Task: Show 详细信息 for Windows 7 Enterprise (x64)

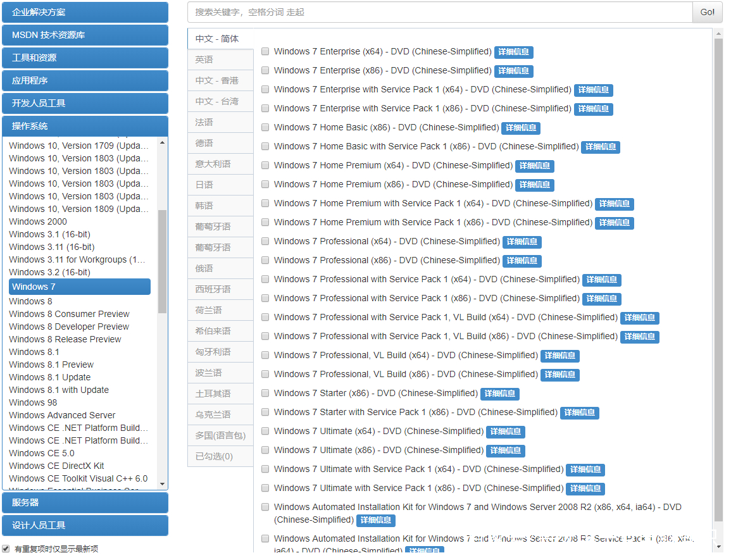Action: [513, 52]
